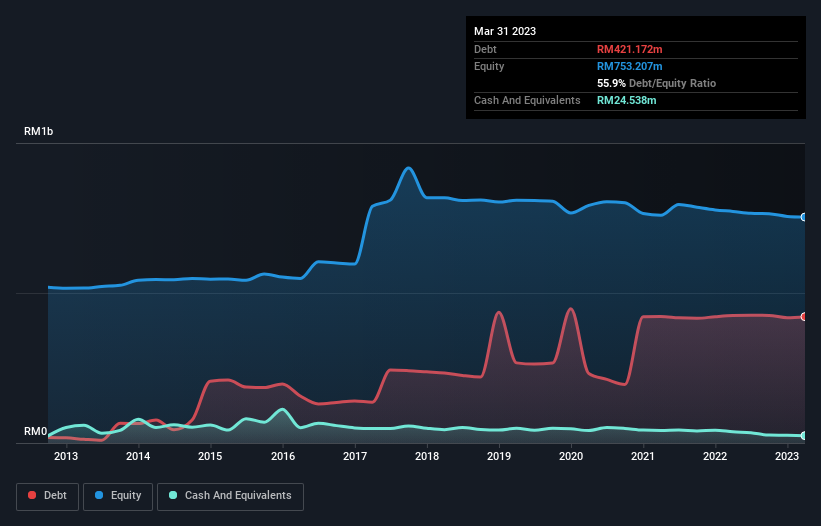Click the Equity row label in tooltip
This screenshot has height=526, width=821.
click(x=489, y=66)
